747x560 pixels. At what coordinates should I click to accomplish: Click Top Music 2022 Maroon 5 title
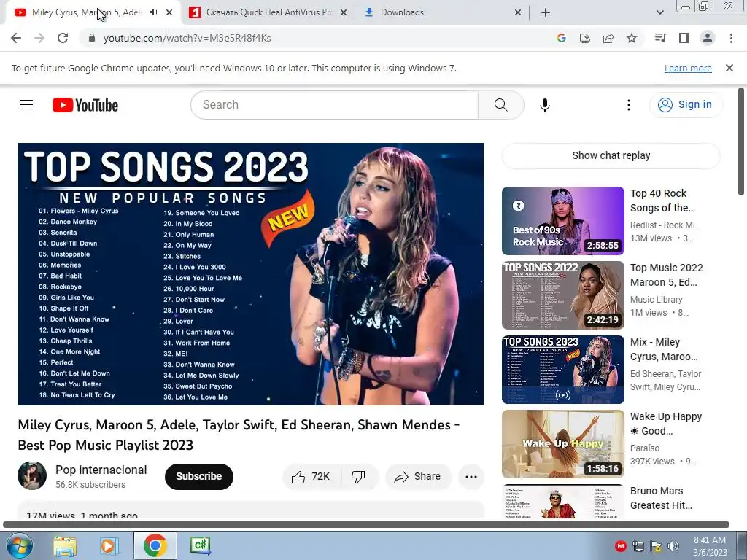pyautogui.click(x=667, y=275)
